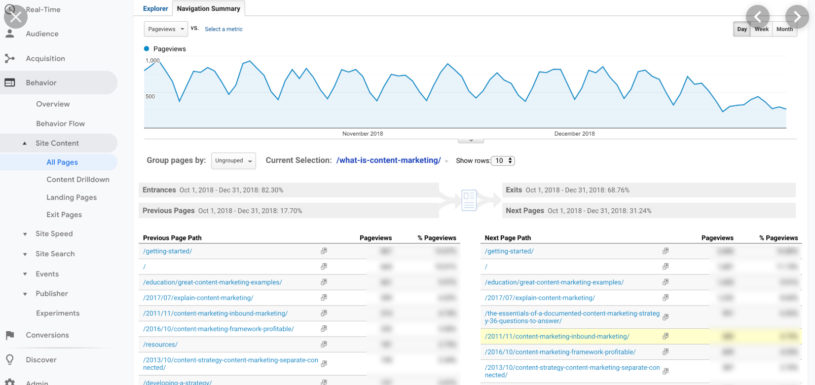Open the Conversions section
This screenshot has width=815, height=385.
pyautogui.click(x=47, y=335)
